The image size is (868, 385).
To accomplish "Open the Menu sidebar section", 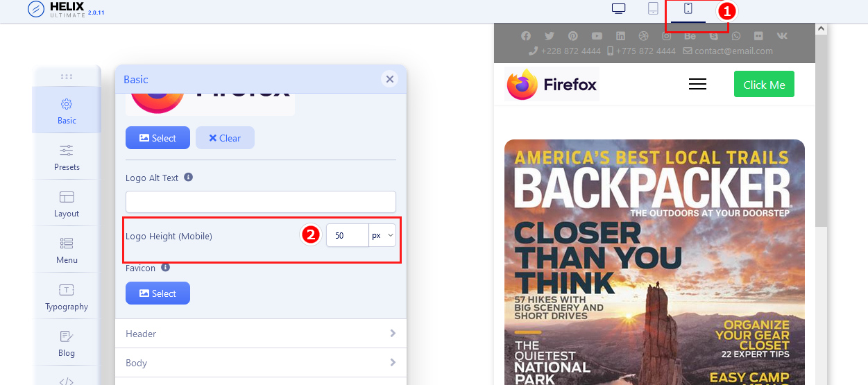I will 67,250.
